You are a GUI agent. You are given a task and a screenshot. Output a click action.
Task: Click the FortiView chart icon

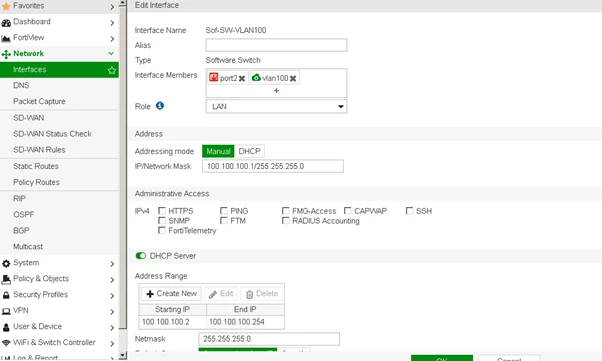point(6,38)
